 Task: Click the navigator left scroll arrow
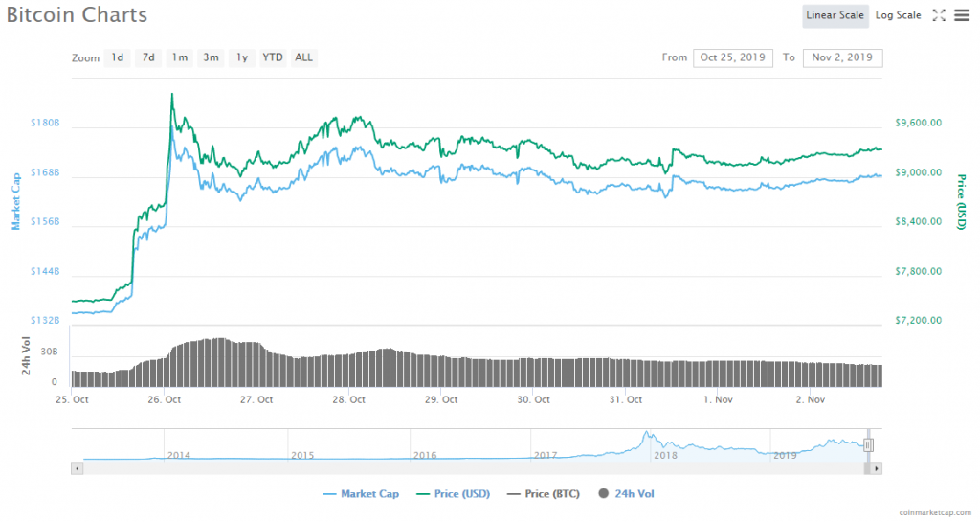(77, 468)
